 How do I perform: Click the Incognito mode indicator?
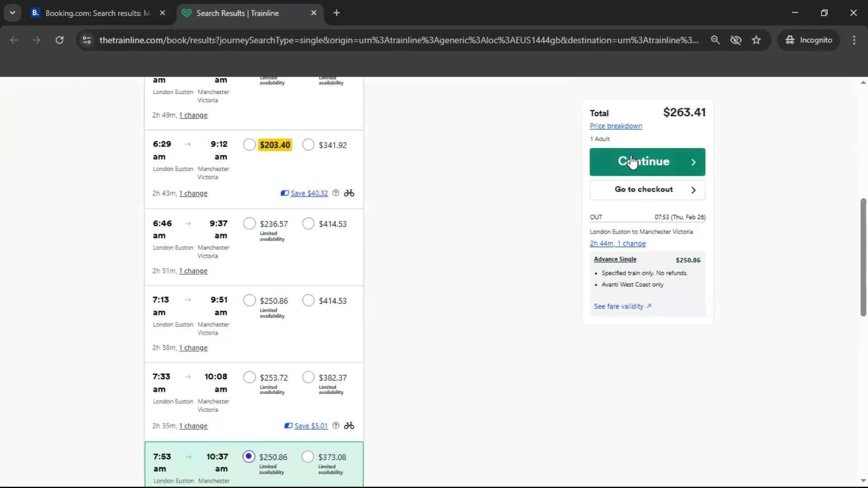pyautogui.click(x=809, y=40)
